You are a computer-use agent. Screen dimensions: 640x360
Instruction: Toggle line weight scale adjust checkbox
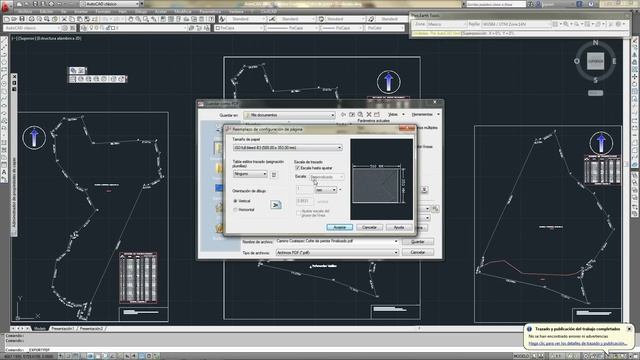(299, 212)
